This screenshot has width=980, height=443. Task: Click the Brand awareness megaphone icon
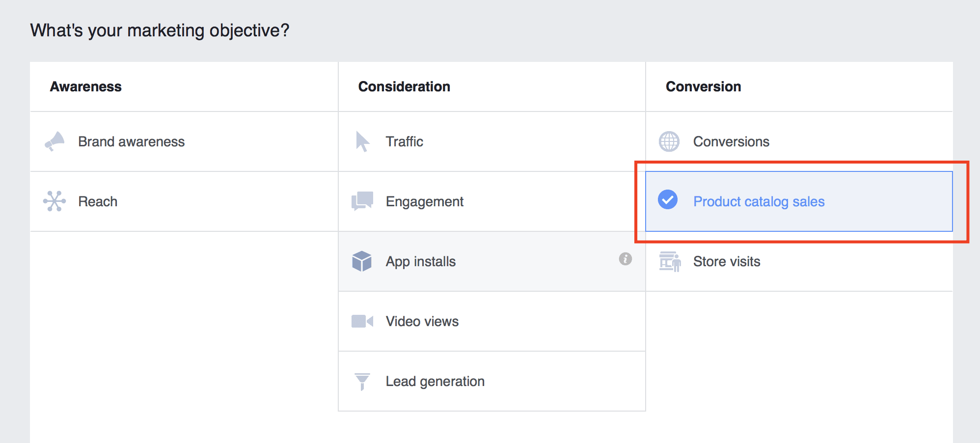point(55,141)
